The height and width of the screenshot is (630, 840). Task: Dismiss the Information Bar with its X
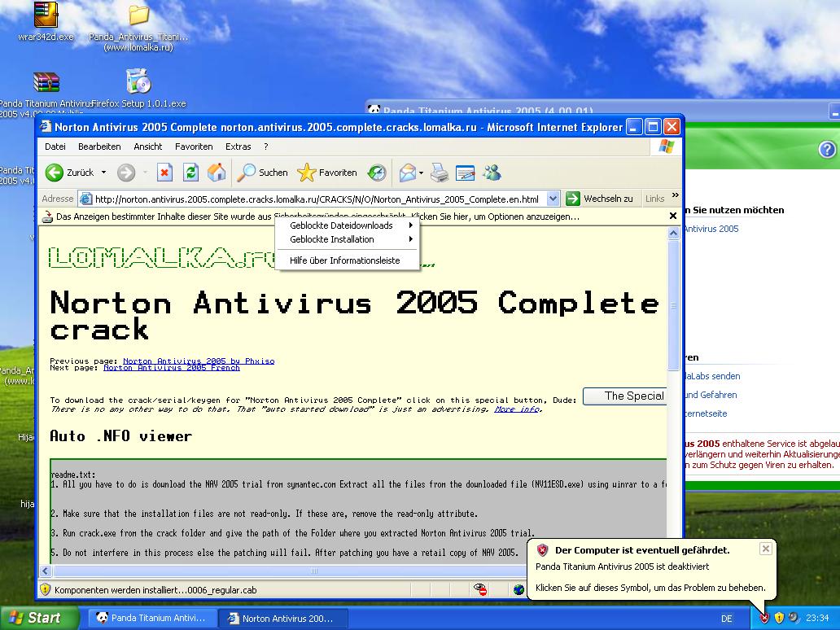point(673,216)
